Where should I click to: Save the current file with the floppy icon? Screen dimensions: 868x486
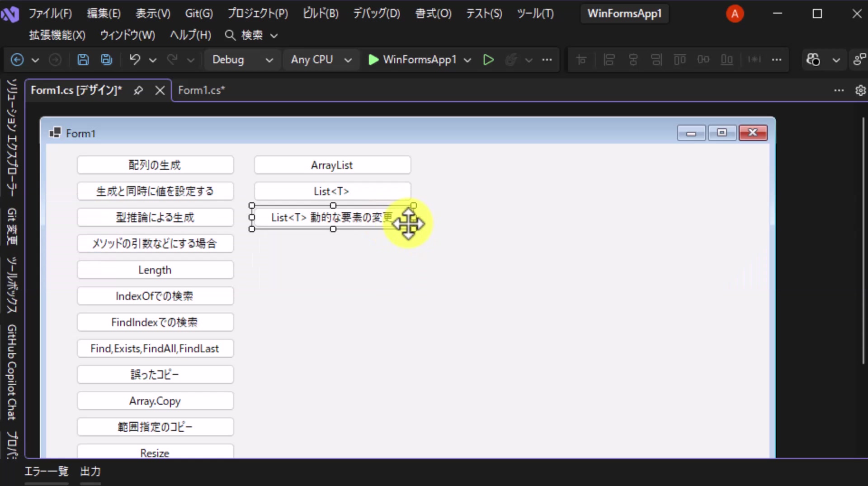83,60
